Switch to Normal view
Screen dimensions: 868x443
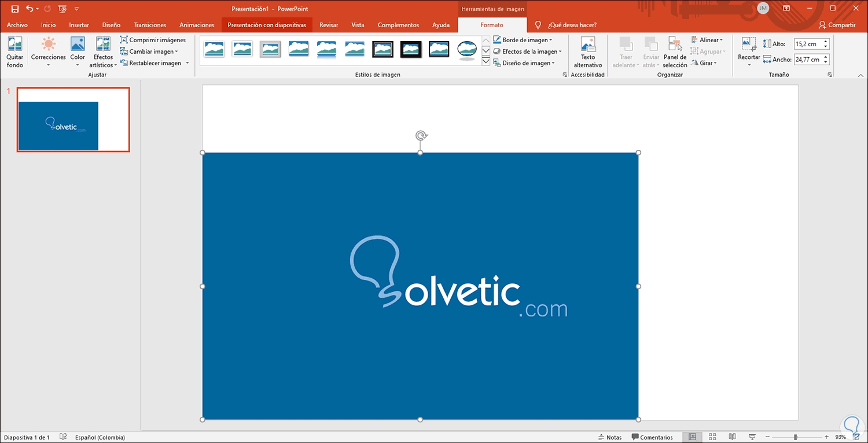(693, 437)
